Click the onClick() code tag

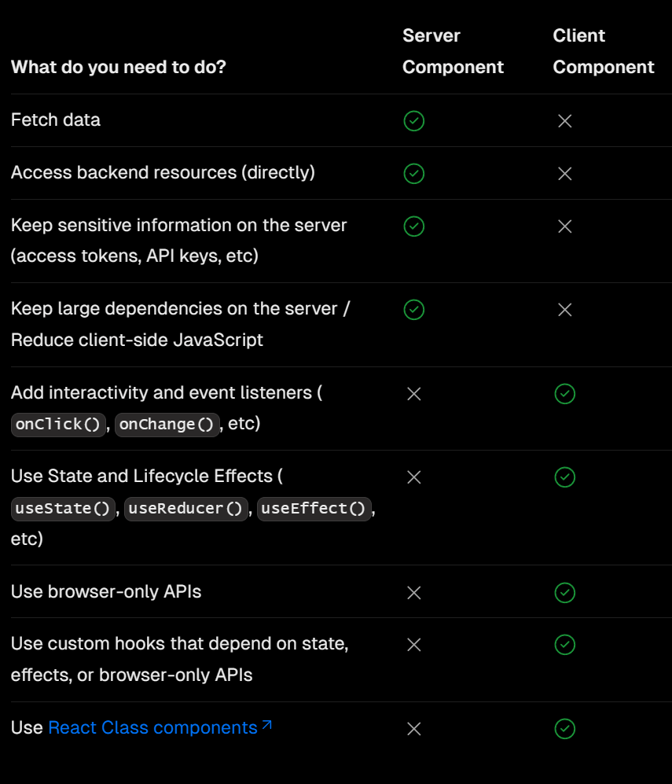click(58, 425)
